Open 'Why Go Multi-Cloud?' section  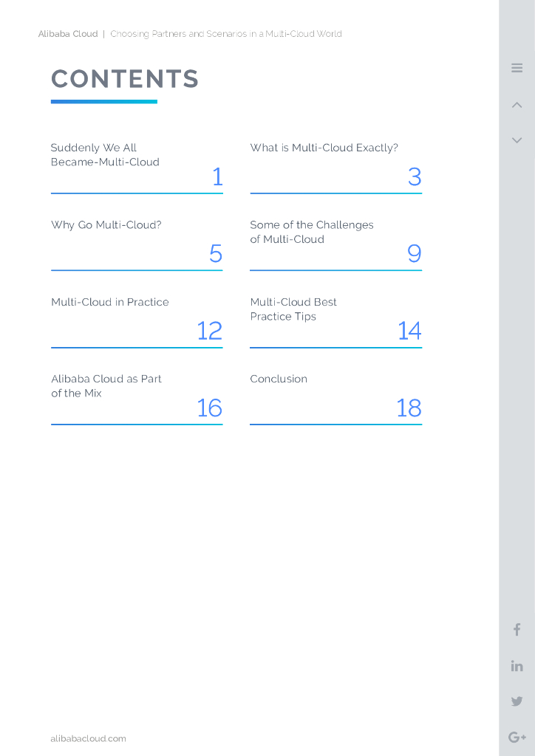pyautogui.click(x=106, y=225)
